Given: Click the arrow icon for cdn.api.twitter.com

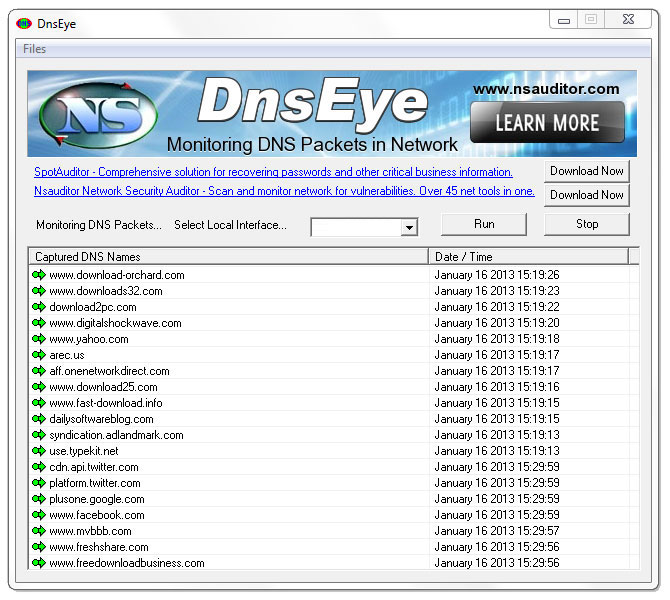Looking at the screenshot, I should point(39,467).
